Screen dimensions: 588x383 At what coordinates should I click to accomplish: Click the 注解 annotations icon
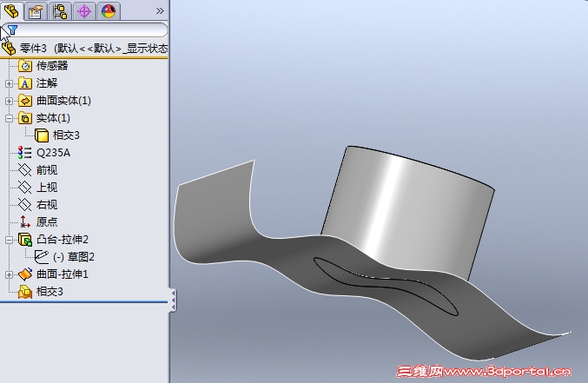25,83
